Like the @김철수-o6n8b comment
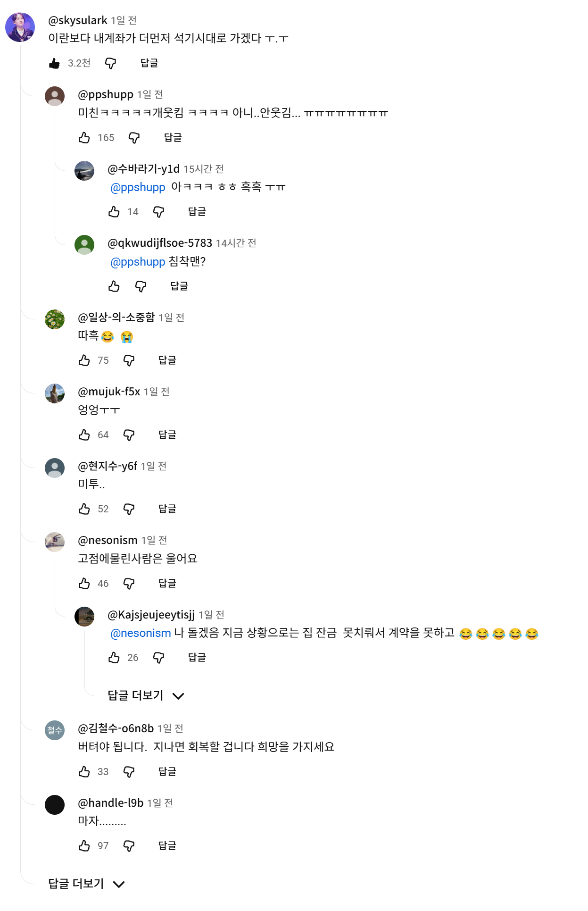Screen dimensions: 588x911 84,772
